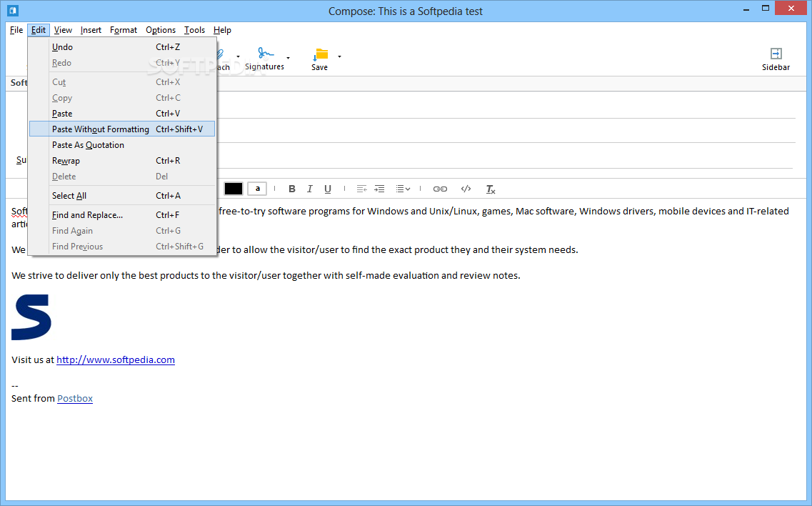Select Paste Without Formatting
Image resolution: width=812 pixels, height=506 pixels.
(122, 129)
